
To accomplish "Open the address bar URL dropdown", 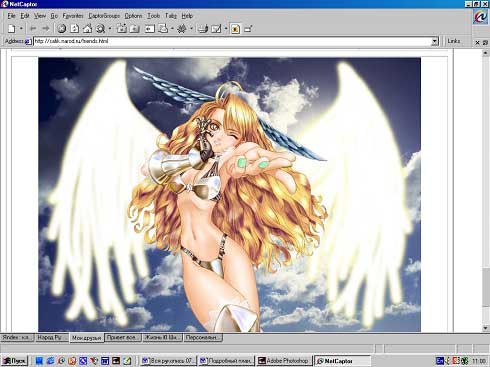I will (x=435, y=41).
